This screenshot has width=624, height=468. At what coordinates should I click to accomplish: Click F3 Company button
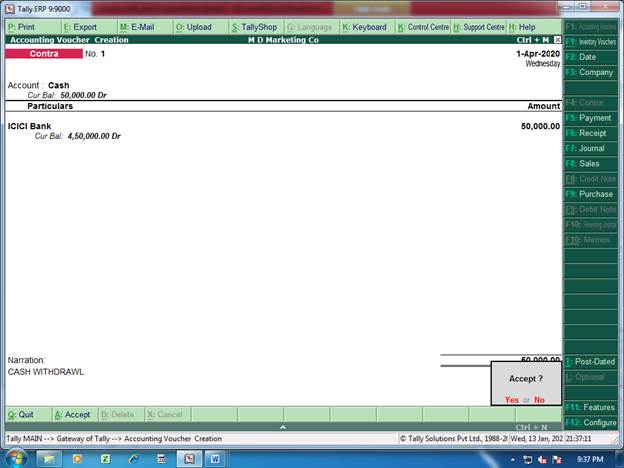click(591, 72)
